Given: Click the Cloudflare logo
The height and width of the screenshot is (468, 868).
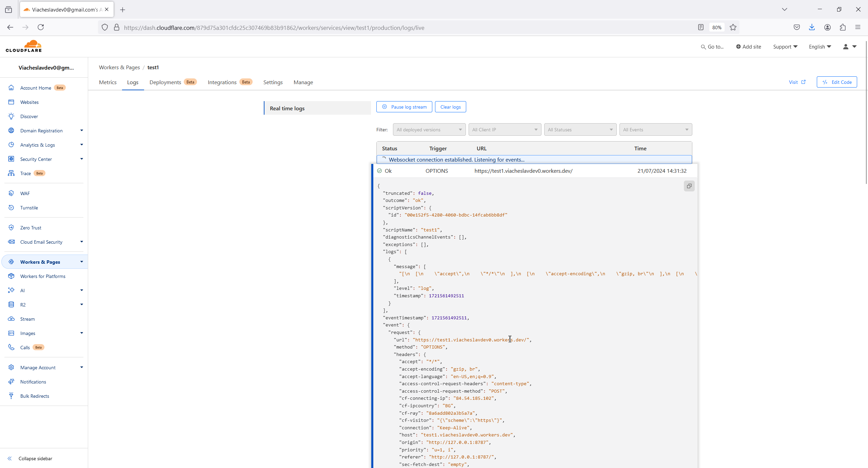Looking at the screenshot, I should tap(24, 46).
